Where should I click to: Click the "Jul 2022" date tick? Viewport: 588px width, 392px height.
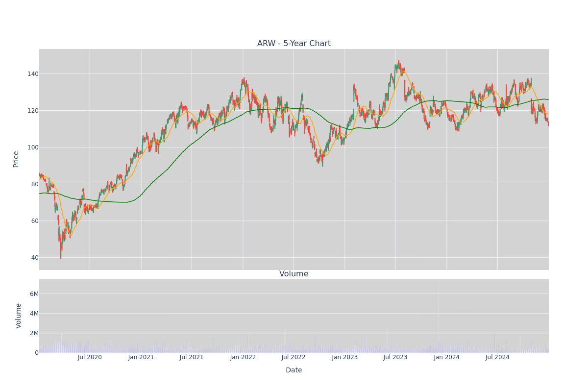tap(294, 357)
